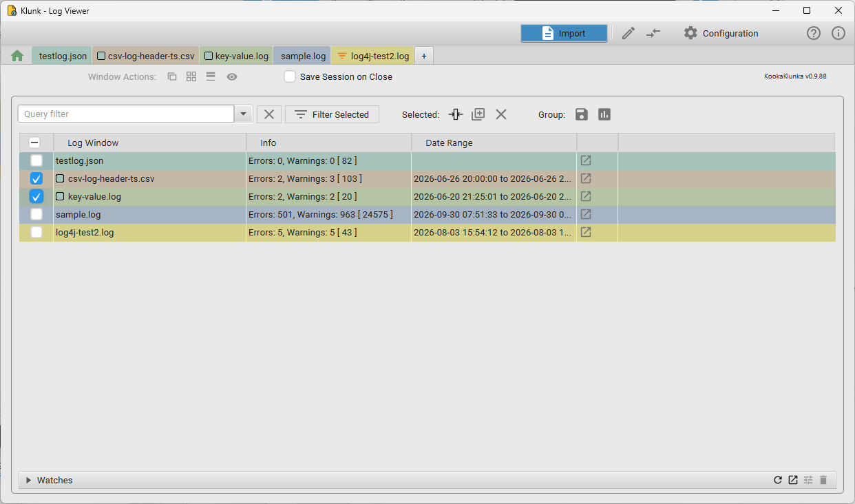Viewport: 855px width, 504px height.
Task: Open the info circle icon
Action: tap(838, 33)
